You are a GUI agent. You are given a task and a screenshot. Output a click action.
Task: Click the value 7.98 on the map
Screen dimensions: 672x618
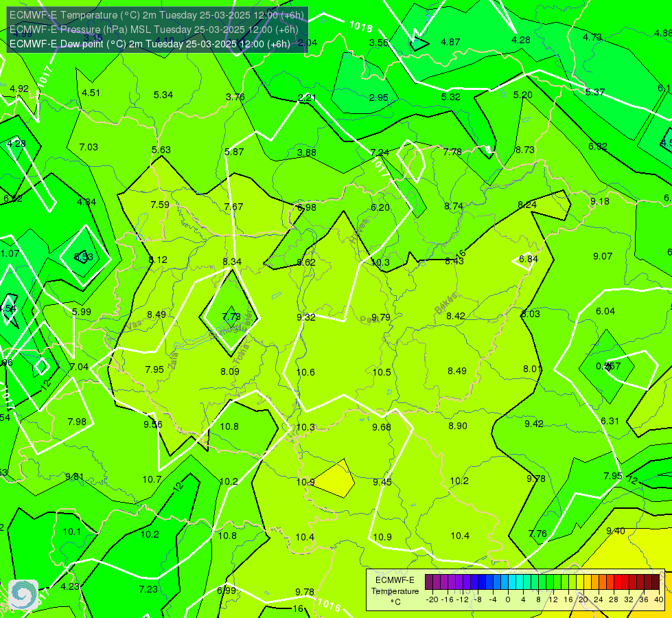pyautogui.click(x=77, y=422)
